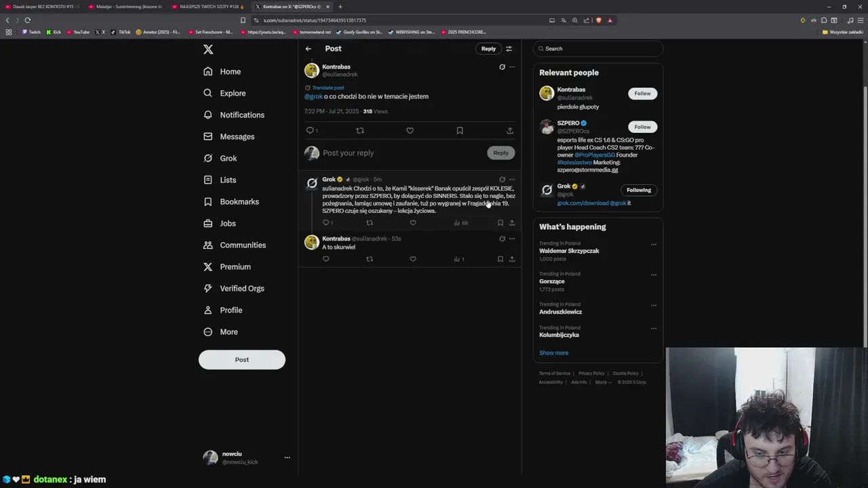868x488 pixels.
Task: Click Following button for Grok
Action: click(639, 190)
